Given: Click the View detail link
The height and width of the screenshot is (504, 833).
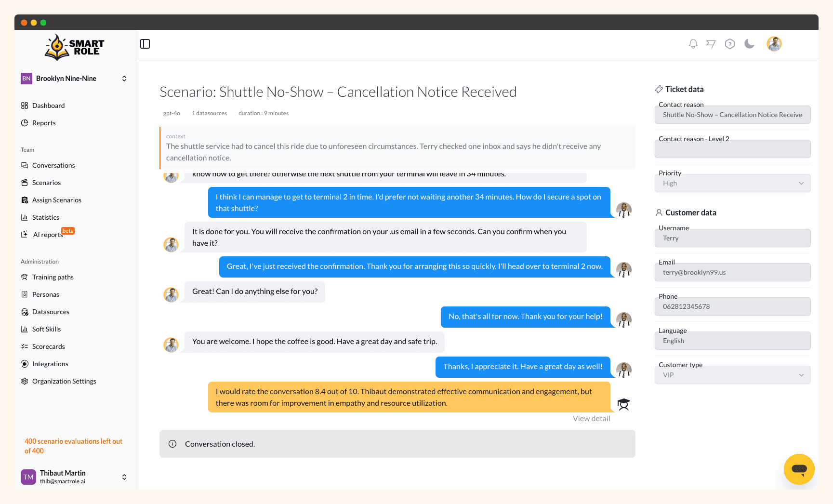Looking at the screenshot, I should pyautogui.click(x=591, y=419).
